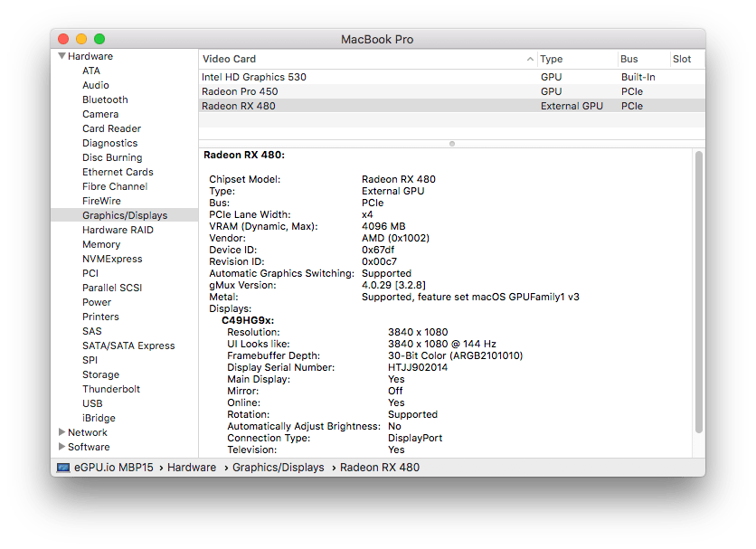The width and height of the screenshot is (756, 549).
Task: Select Ethernet Cards in the sidebar
Action: (x=118, y=172)
